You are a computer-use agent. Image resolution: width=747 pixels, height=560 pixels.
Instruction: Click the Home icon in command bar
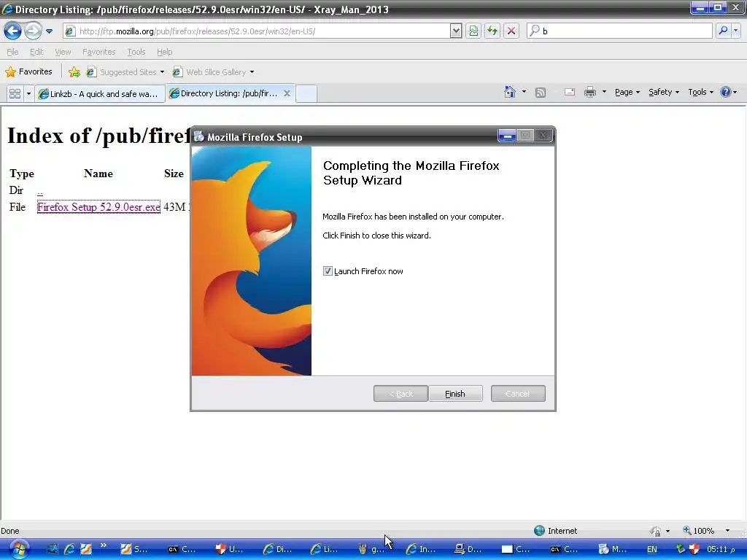click(510, 92)
